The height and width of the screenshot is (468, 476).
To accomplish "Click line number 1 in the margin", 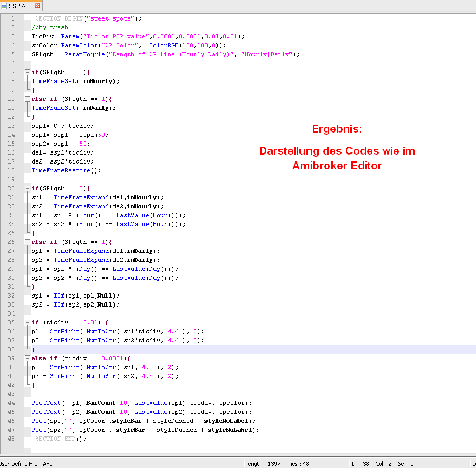I will click(12, 18).
